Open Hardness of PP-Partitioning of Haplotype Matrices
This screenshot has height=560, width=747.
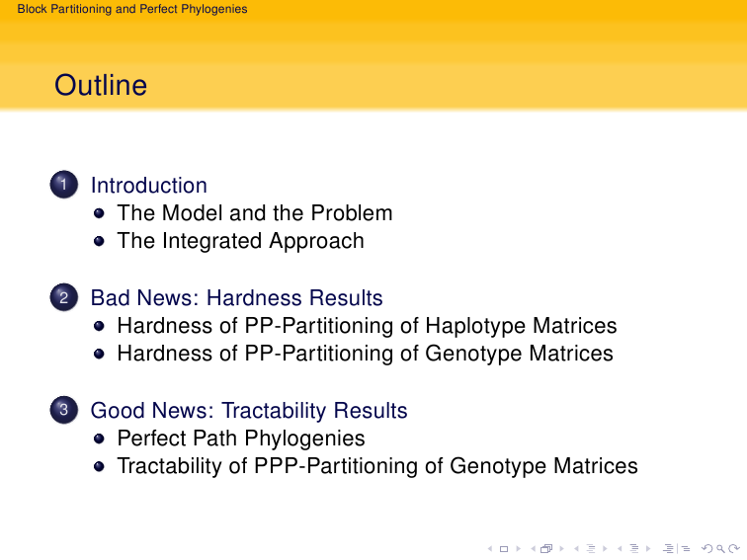[367, 326]
